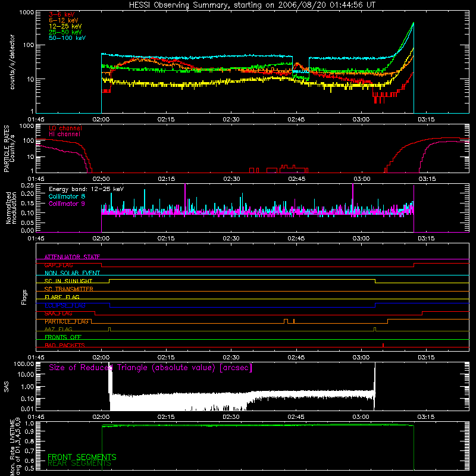476x476 pixels.
Task: Click the 0.9 tick on livetime axis
Action: click(29, 432)
